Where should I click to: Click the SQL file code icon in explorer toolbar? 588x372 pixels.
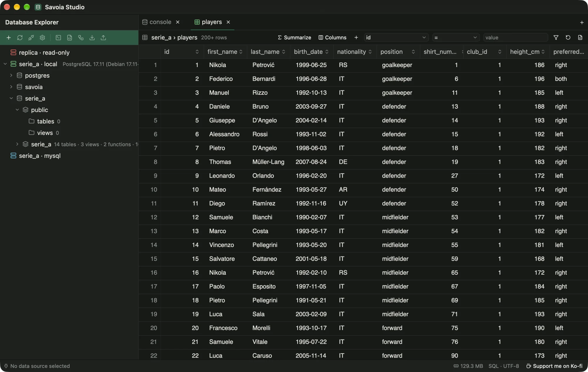pyautogui.click(x=69, y=38)
